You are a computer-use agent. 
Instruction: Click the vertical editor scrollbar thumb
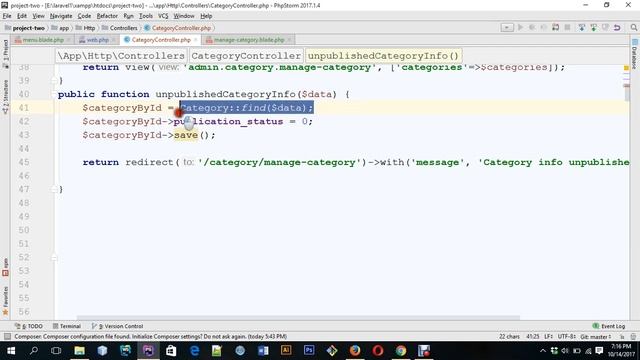point(627,94)
